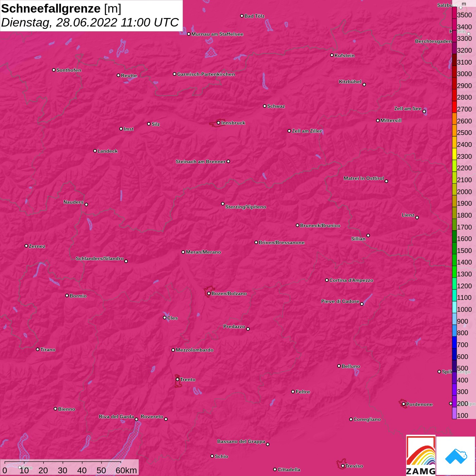
Task: Click the Pordenone city marker
Action: (404, 404)
